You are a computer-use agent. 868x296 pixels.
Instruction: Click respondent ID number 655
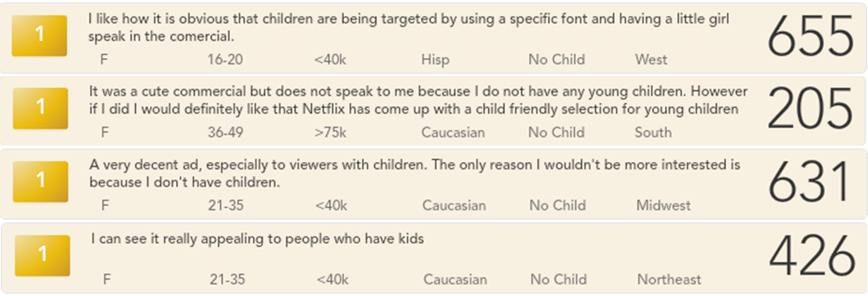[811, 37]
